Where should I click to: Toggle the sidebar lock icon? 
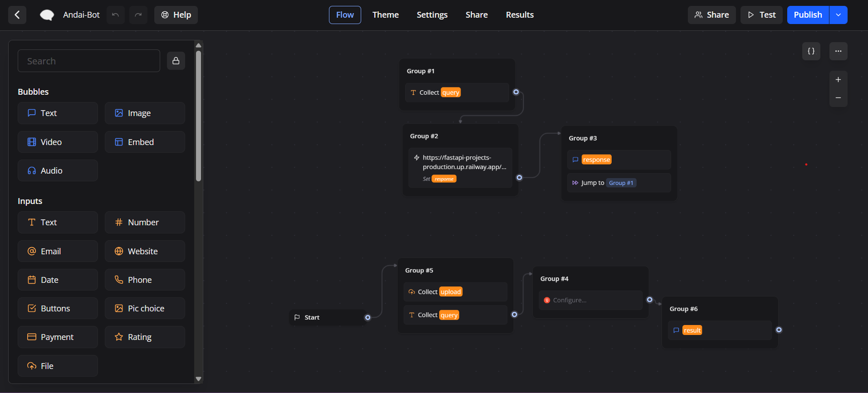pos(176,61)
